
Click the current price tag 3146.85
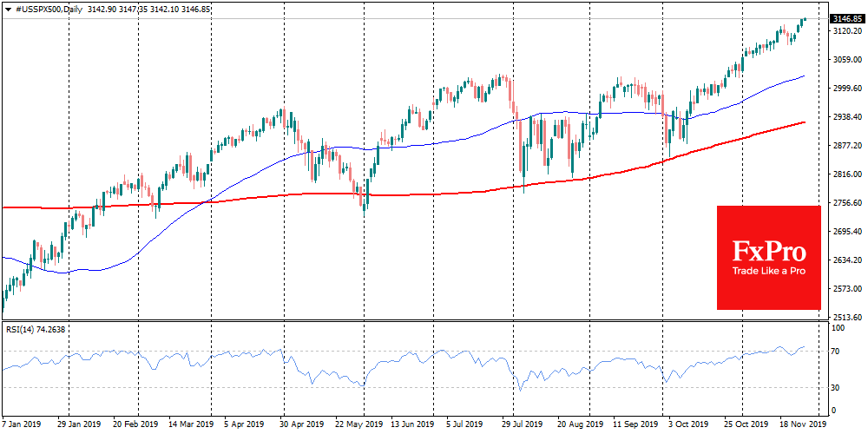[845, 18]
